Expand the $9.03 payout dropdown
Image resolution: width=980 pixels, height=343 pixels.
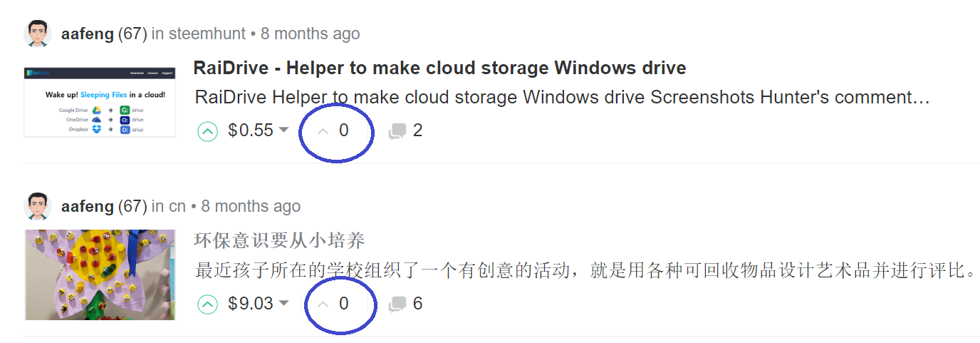click(x=283, y=304)
